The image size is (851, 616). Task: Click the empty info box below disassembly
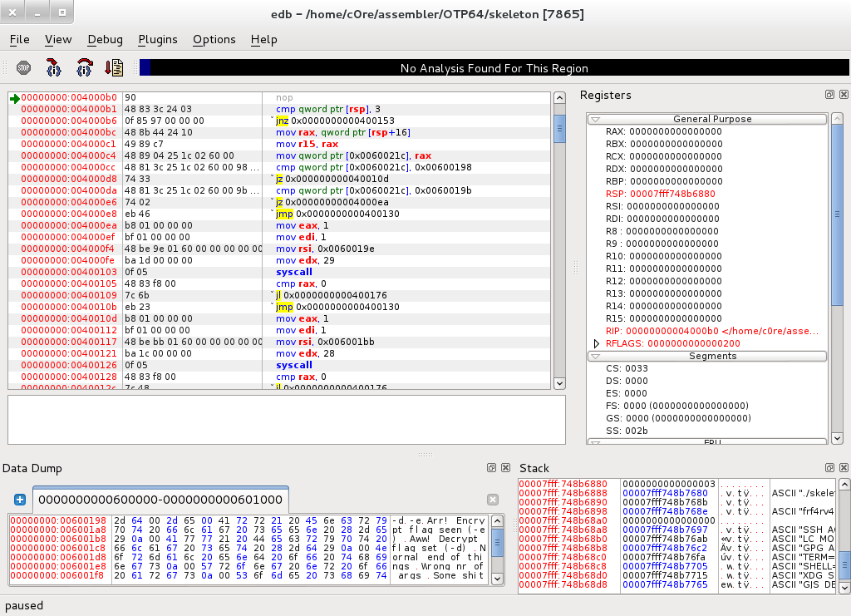pyautogui.click(x=287, y=420)
